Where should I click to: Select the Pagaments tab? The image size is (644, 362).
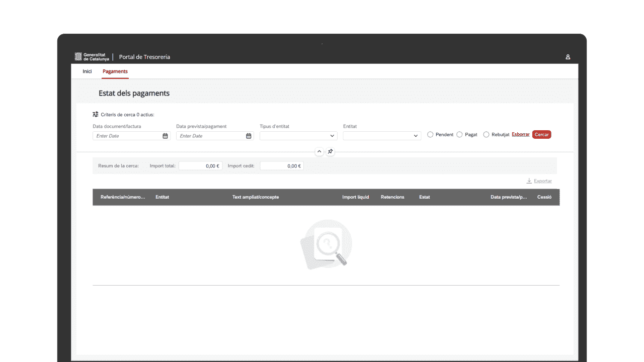115,71
